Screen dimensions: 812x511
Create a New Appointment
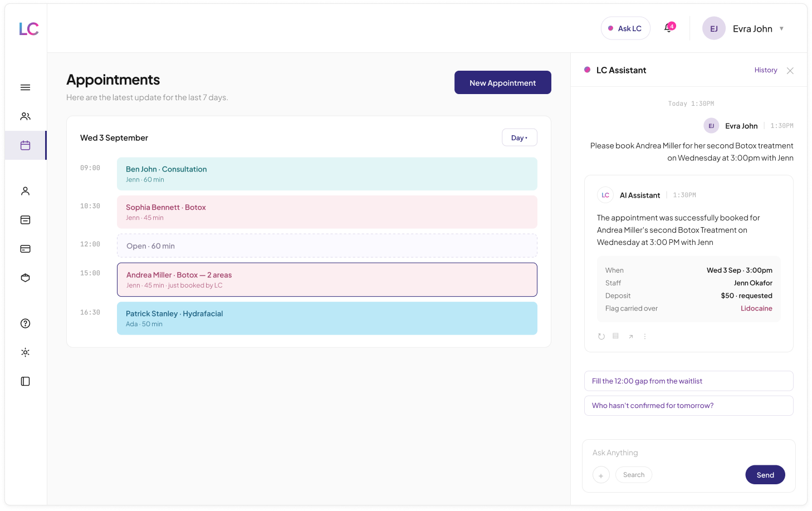point(503,82)
